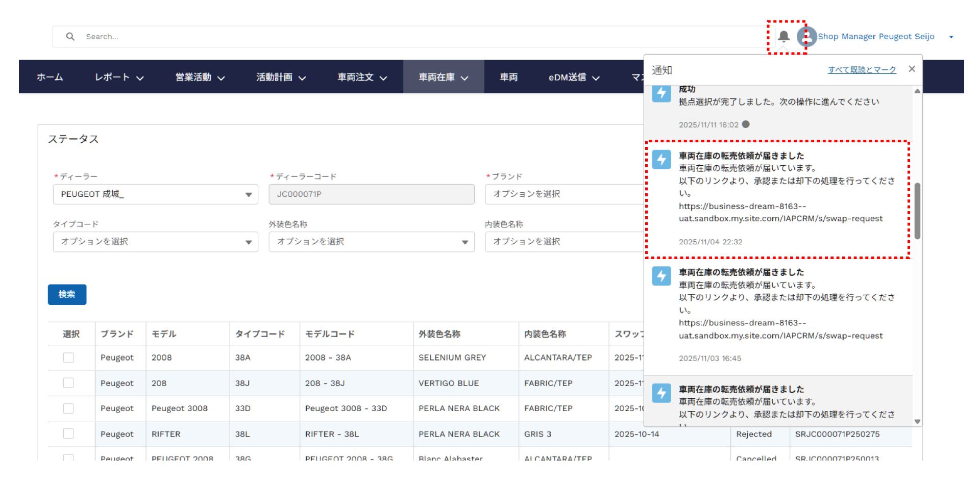Open the user profile avatar icon
This screenshot has width=980, height=485.
[806, 37]
